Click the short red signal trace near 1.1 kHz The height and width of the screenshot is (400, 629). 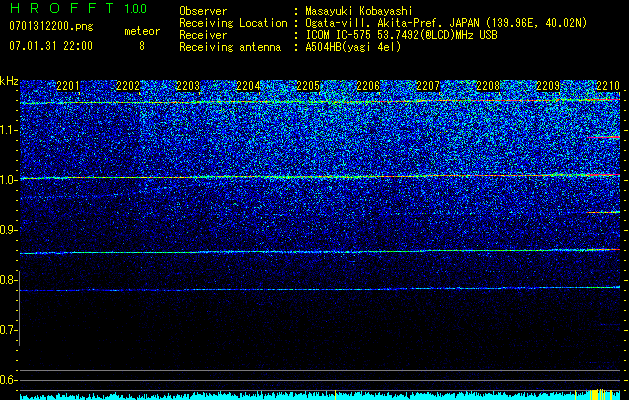603,137
